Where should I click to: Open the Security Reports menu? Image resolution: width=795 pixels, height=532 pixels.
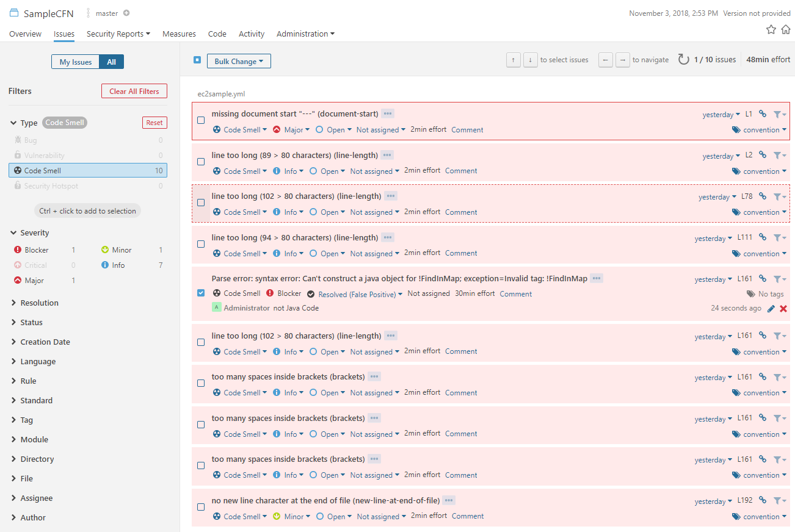118,34
